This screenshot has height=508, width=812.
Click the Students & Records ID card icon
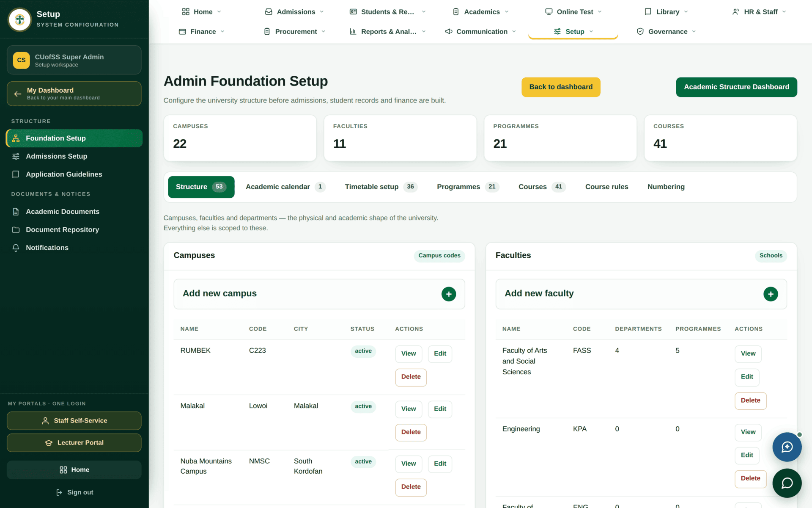click(353, 12)
